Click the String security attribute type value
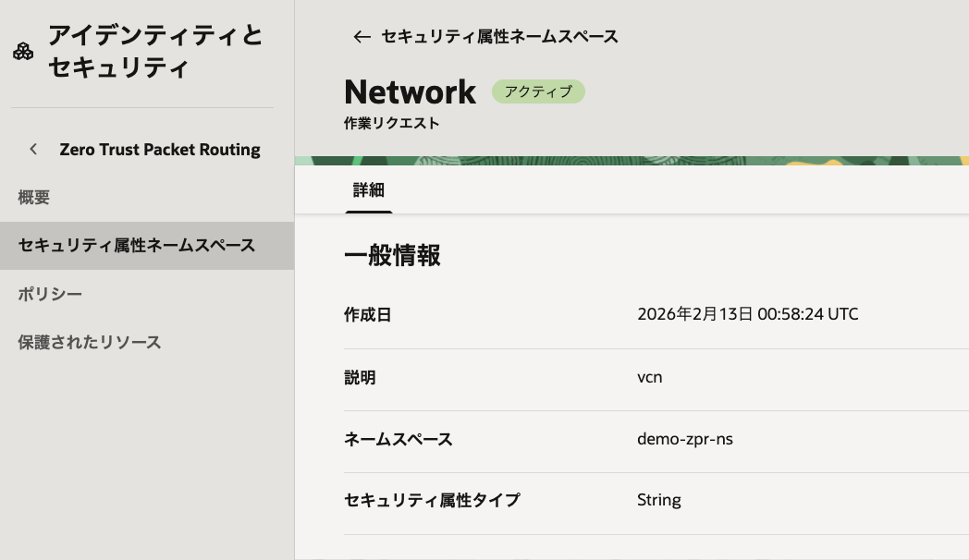This screenshot has width=969, height=560. [x=658, y=500]
